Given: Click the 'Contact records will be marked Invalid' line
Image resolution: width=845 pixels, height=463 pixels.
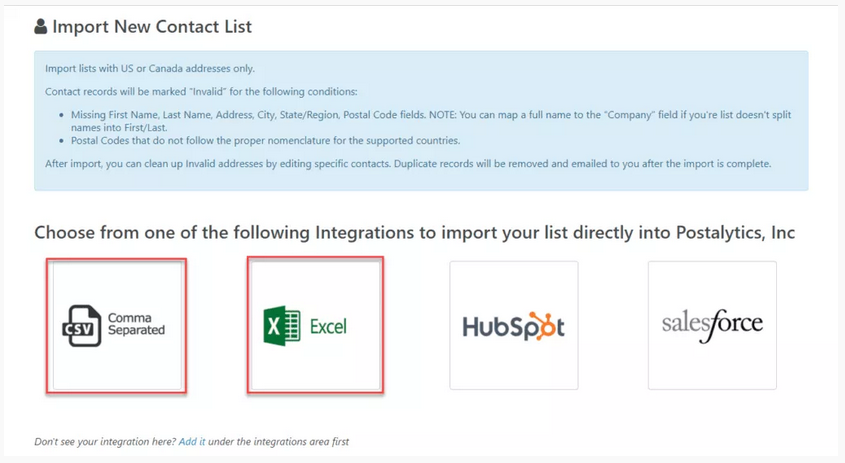Looking at the screenshot, I should coord(201,92).
